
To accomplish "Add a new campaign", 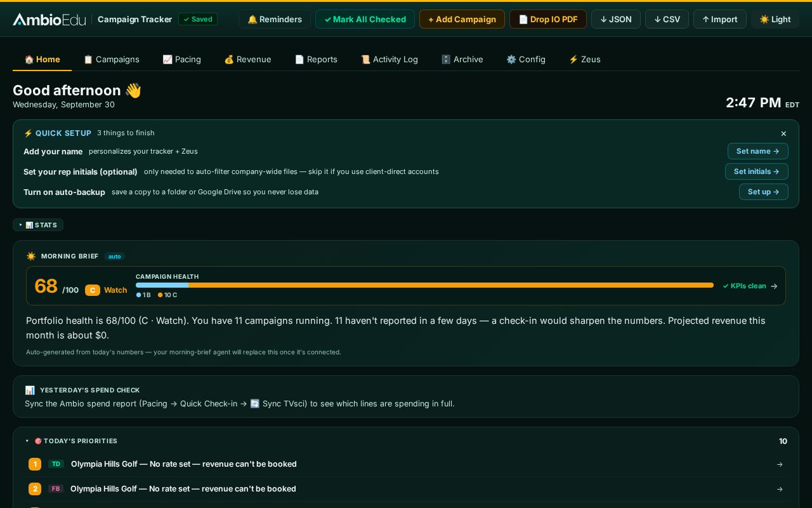I will click(462, 19).
